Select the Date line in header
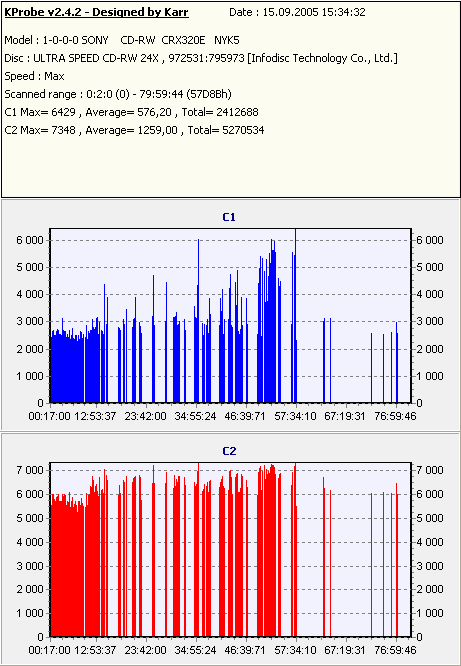This screenshot has width=461, height=666. point(297,12)
